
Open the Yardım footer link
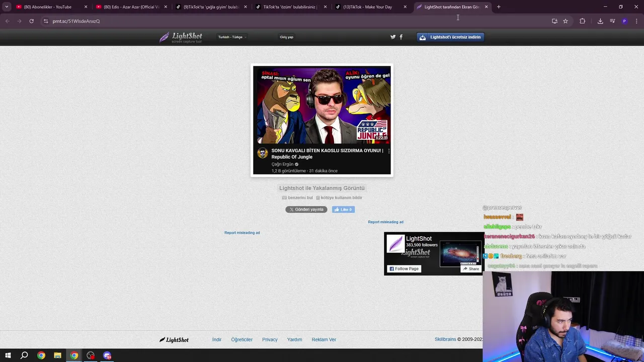295,340
